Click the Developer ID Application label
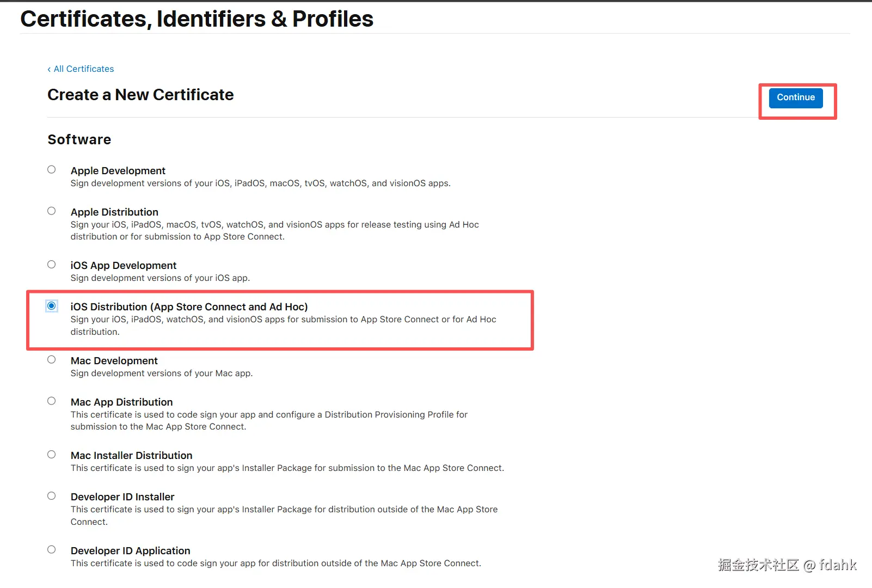The height and width of the screenshot is (588, 872). (x=130, y=551)
